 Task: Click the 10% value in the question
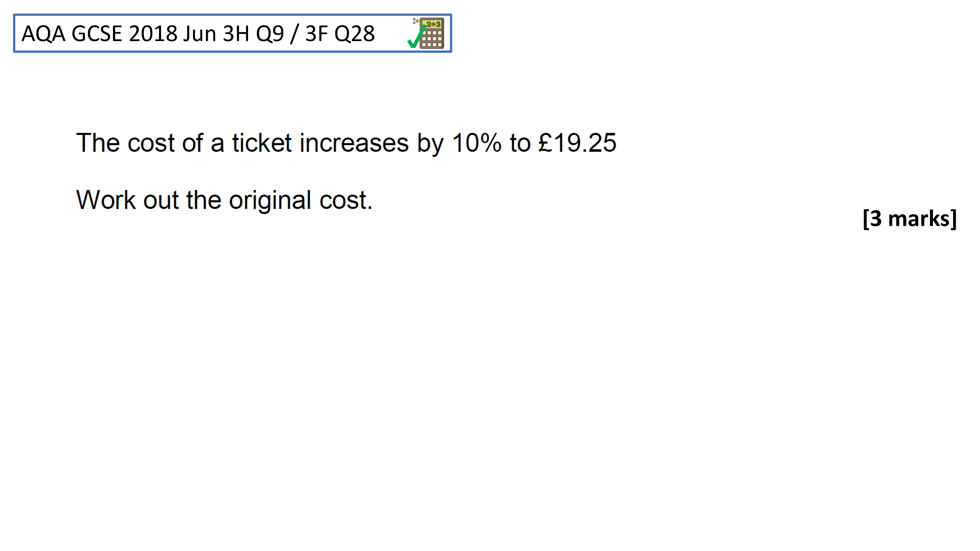pyautogui.click(x=477, y=143)
